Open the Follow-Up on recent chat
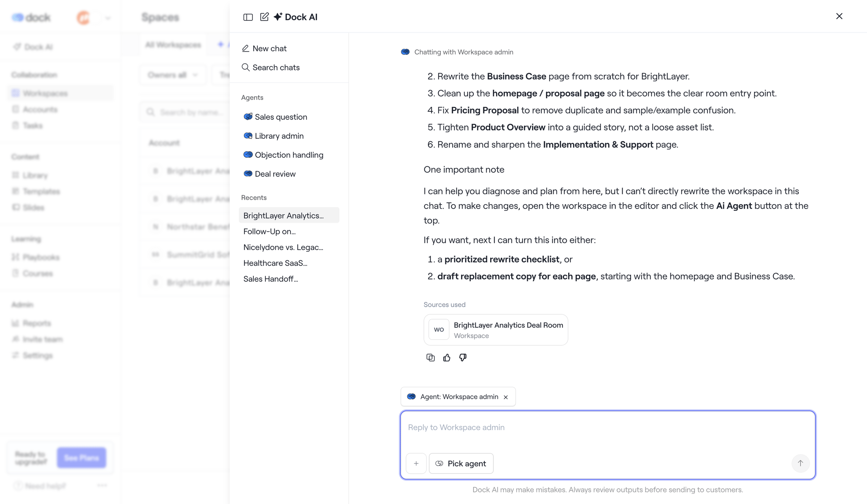 [269, 231]
